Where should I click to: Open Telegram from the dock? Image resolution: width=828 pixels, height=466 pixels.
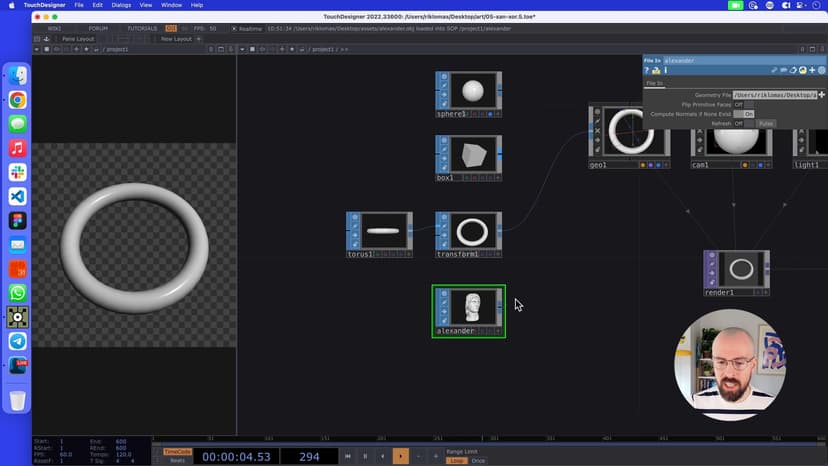tap(17, 341)
